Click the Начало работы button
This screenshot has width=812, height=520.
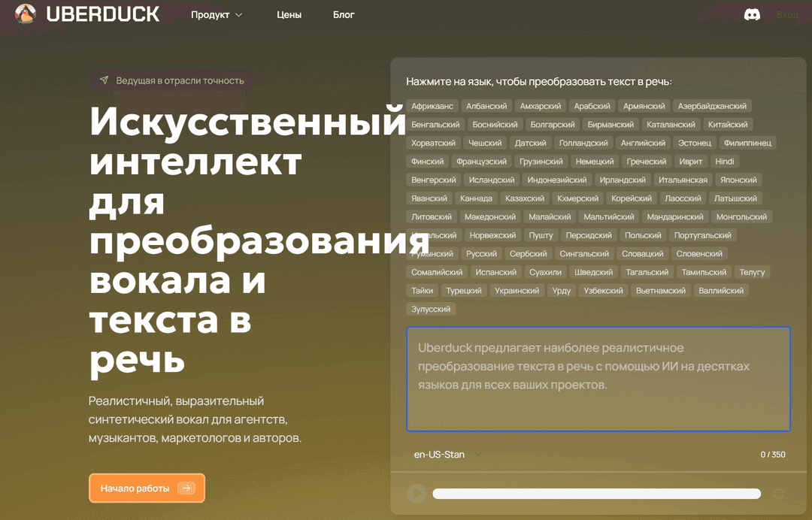[x=147, y=488]
